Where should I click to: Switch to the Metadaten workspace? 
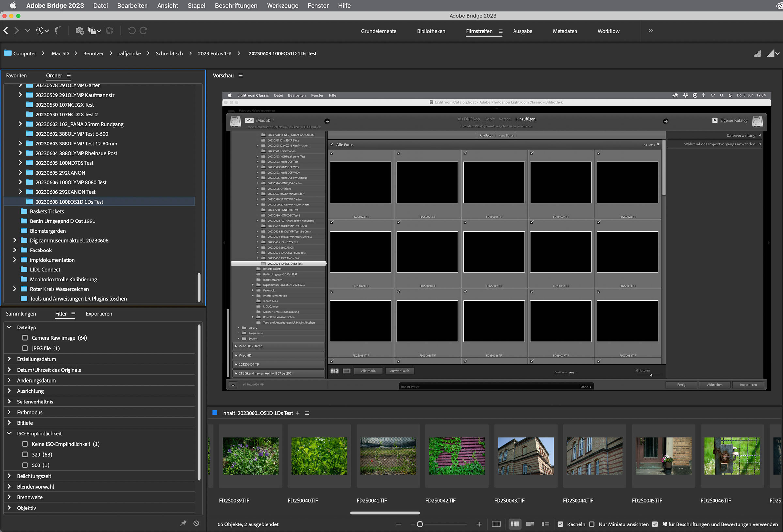[x=565, y=31]
